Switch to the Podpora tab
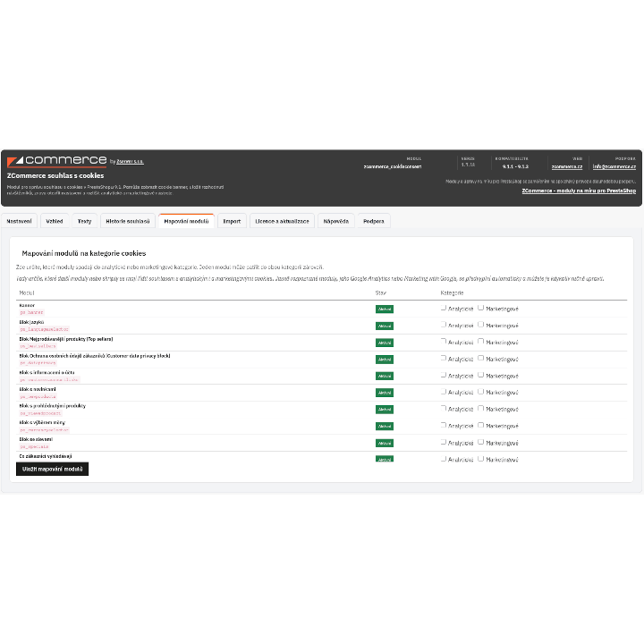 point(374,221)
